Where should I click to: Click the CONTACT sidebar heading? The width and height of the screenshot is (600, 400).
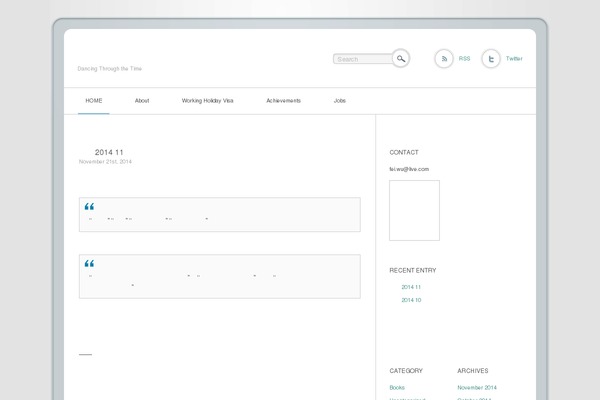click(404, 152)
